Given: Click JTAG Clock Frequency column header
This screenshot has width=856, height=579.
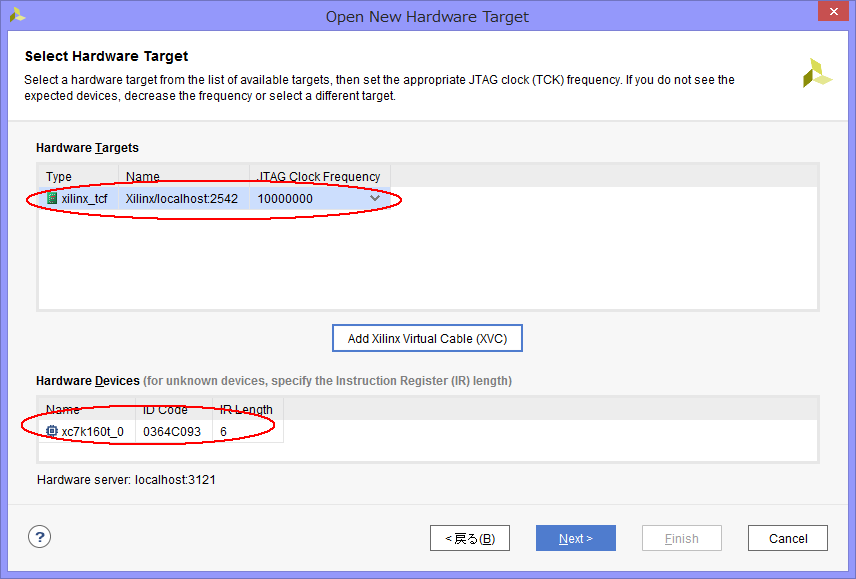Looking at the screenshot, I should [x=319, y=177].
